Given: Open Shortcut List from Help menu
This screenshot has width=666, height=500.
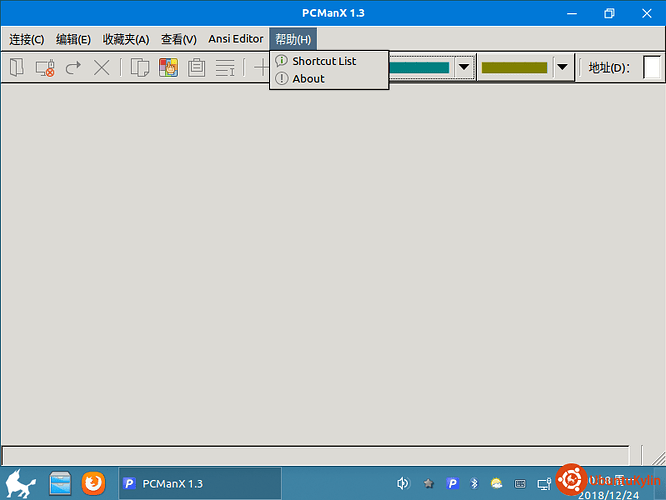Looking at the screenshot, I should point(329,61).
